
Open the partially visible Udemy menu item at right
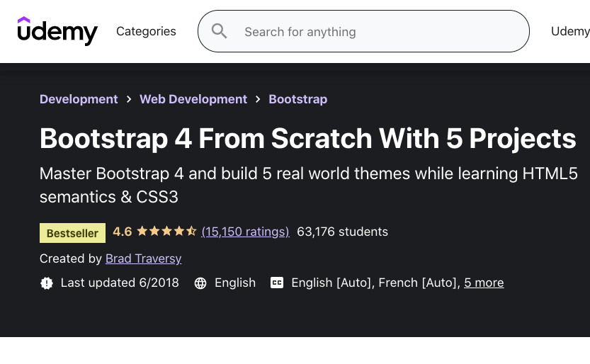569,31
